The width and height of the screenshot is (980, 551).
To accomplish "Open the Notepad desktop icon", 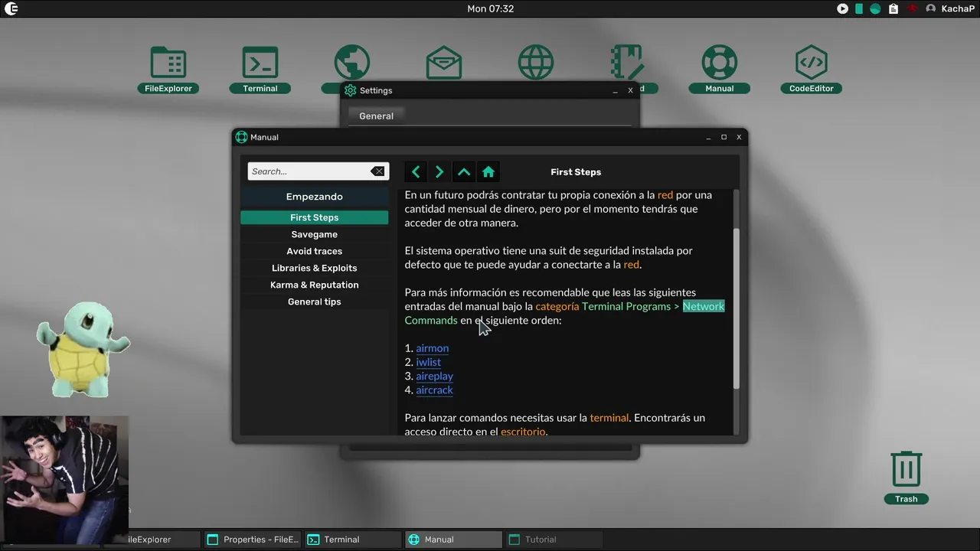I will coord(628,63).
